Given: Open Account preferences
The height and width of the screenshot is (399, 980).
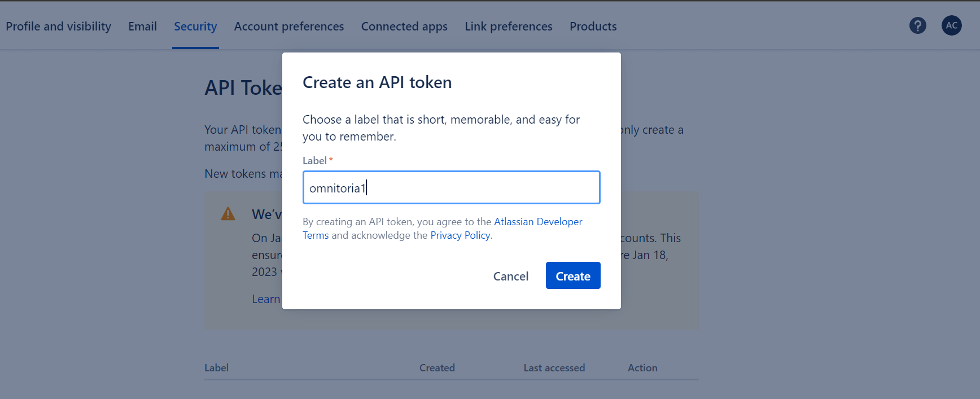Looking at the screenshot, I should pyautogui.click(x=288, y=26).
